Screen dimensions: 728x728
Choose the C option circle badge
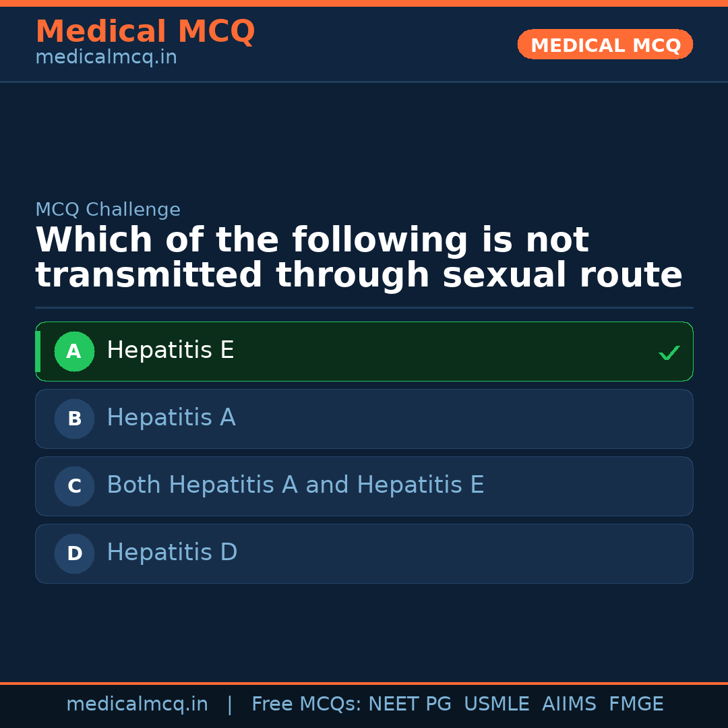pyautogui.click(x=74, y=486)
